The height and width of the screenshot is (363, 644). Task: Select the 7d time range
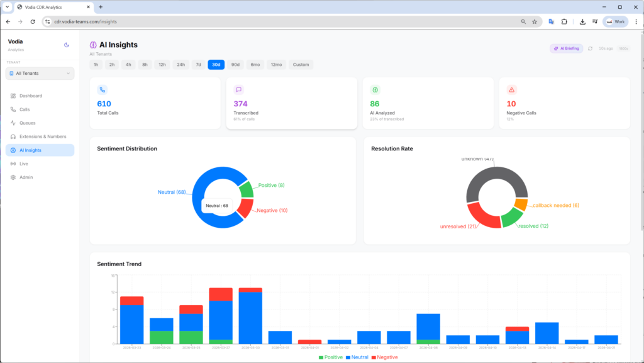pos(198,64)
